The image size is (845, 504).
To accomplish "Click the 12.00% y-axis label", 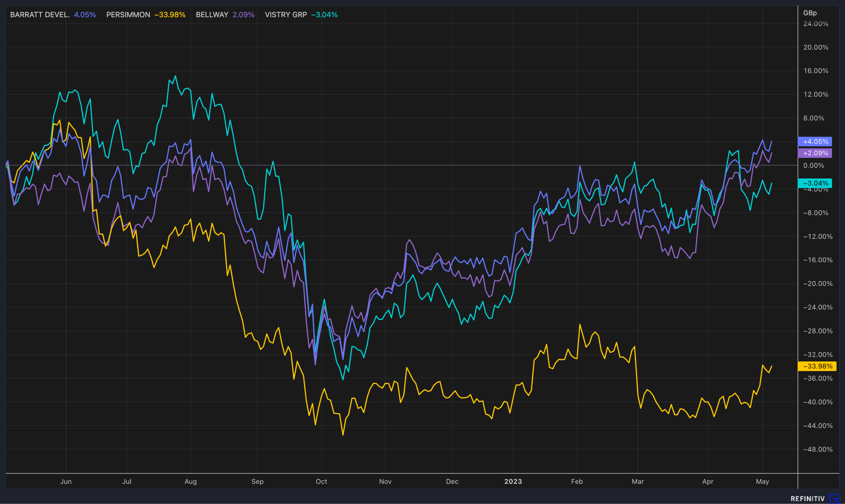I will 816,94.
